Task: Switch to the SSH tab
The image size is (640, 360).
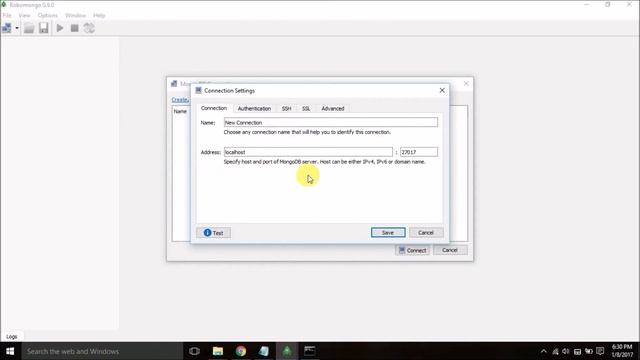Action: tap(287, 109)
